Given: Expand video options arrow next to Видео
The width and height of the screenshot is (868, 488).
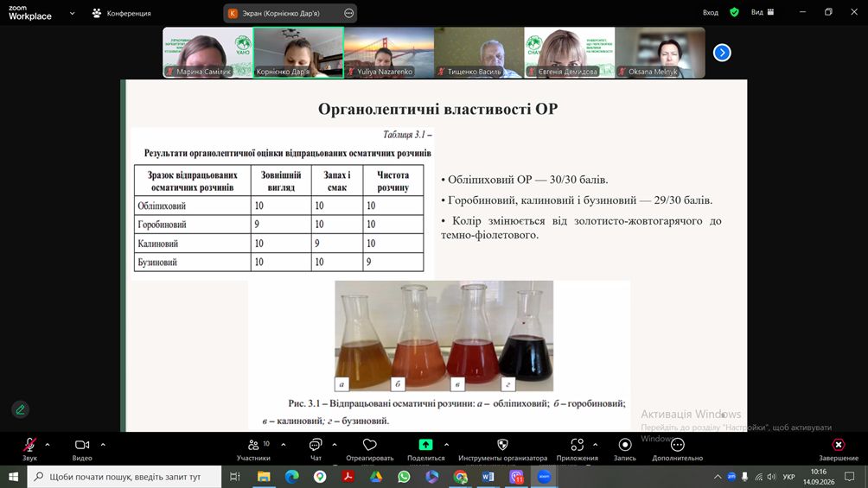Looking at the screenshot, I should (x=103, y=444).
